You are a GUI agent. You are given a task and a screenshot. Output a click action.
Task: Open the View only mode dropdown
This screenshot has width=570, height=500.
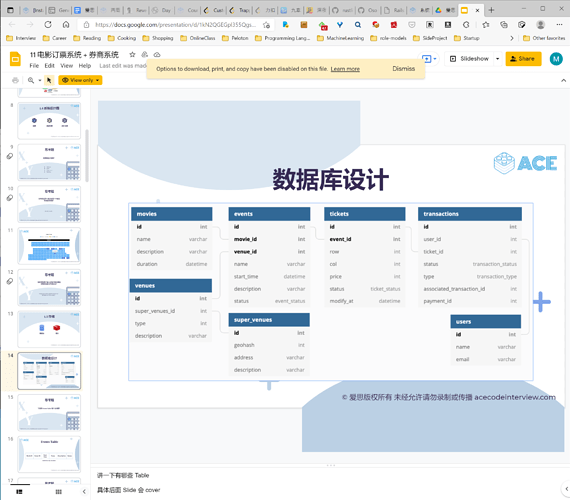pyautogui.click(x=80, y=80)
